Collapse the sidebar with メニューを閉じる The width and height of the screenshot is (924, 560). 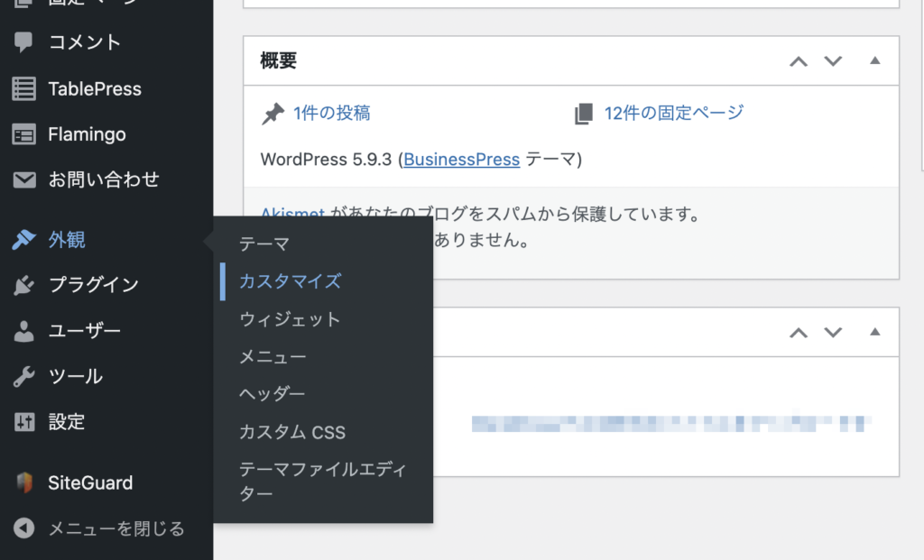tap(99, 528)
